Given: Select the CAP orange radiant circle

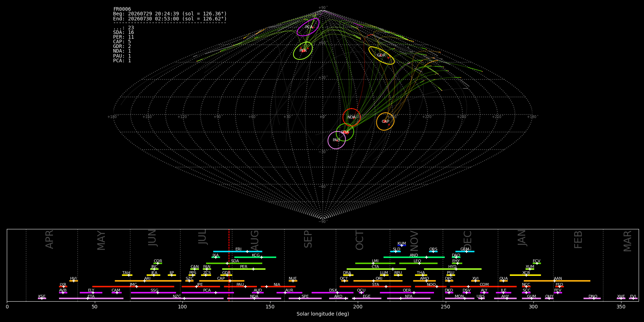Looking at the screenshot, I should pyautogui.click(x=385, y=121).
